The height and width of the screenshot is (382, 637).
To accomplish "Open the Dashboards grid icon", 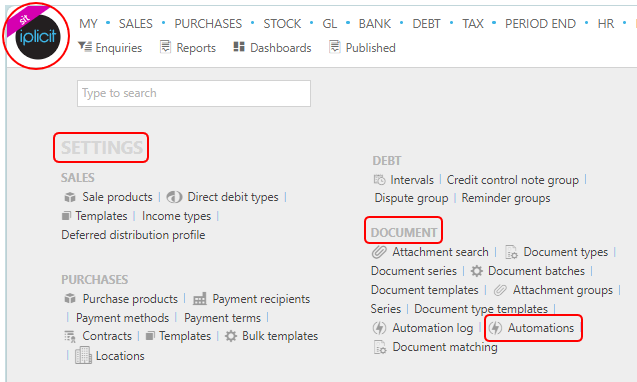I will coord(239,47).
